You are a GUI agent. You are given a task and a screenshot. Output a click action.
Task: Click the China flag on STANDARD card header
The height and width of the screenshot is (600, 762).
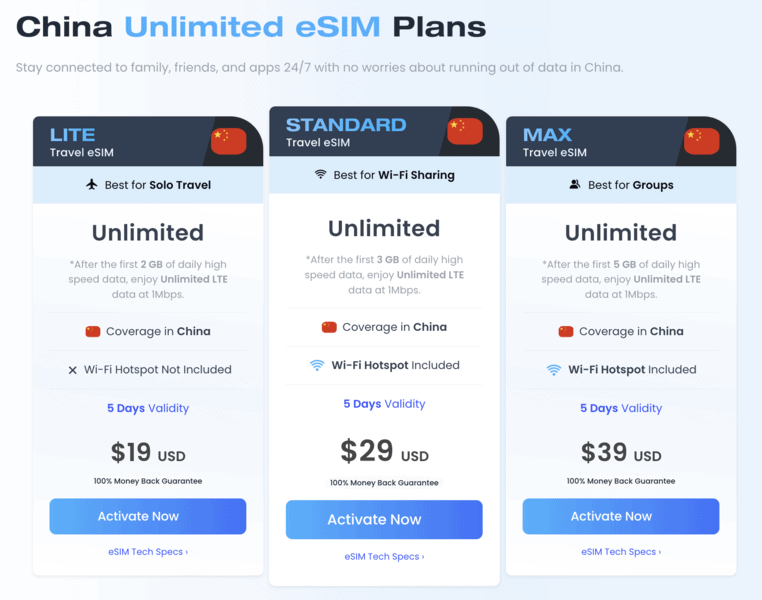point(465,131)
